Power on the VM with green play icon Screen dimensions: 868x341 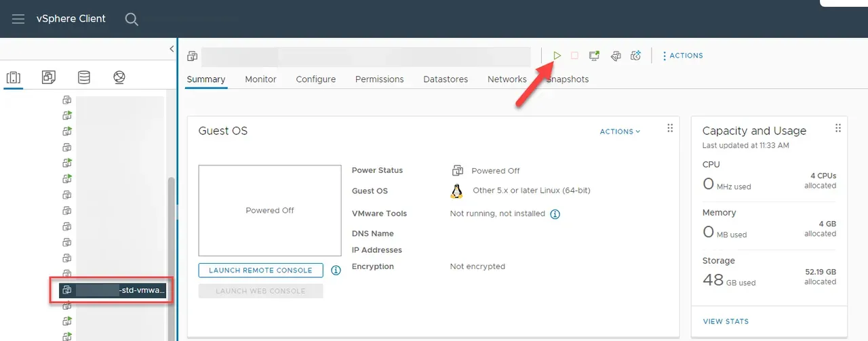pos(557,56)
